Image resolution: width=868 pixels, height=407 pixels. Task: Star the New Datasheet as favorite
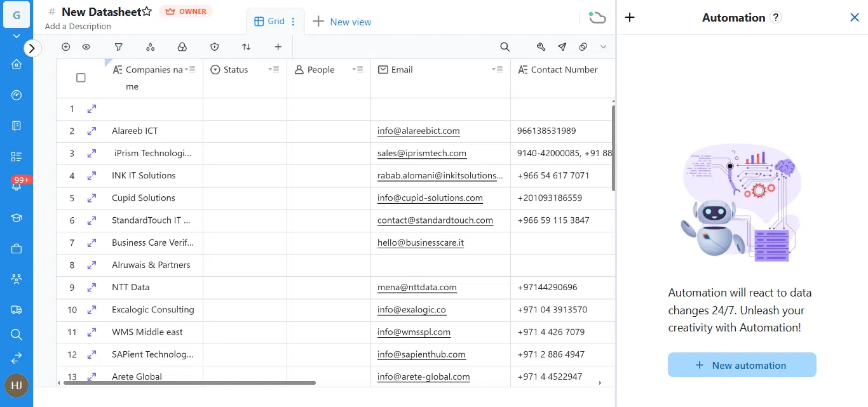(x=147, y=11)
